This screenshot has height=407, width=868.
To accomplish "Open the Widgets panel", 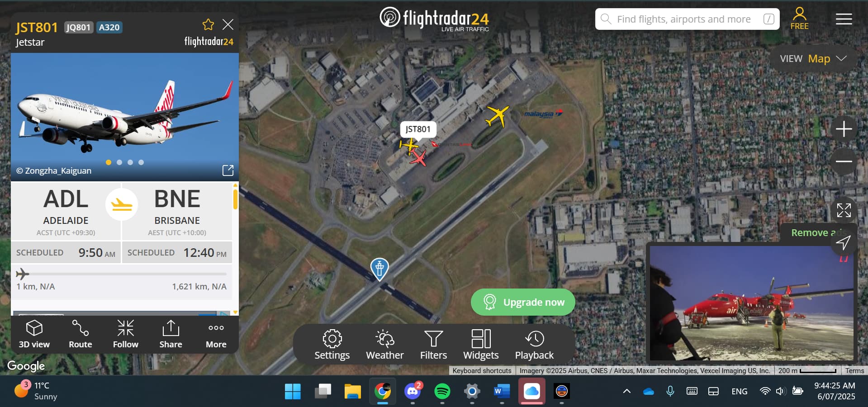I will [x=481, y=345].
